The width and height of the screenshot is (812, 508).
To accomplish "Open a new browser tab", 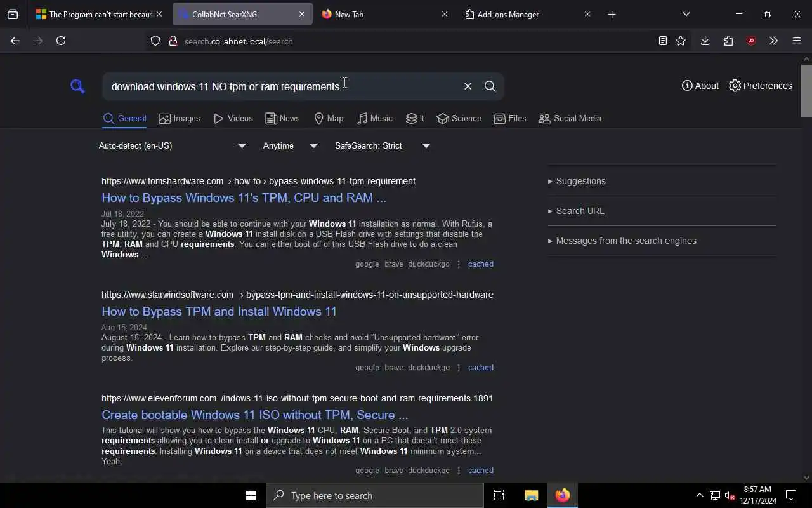I will point(612,14).
